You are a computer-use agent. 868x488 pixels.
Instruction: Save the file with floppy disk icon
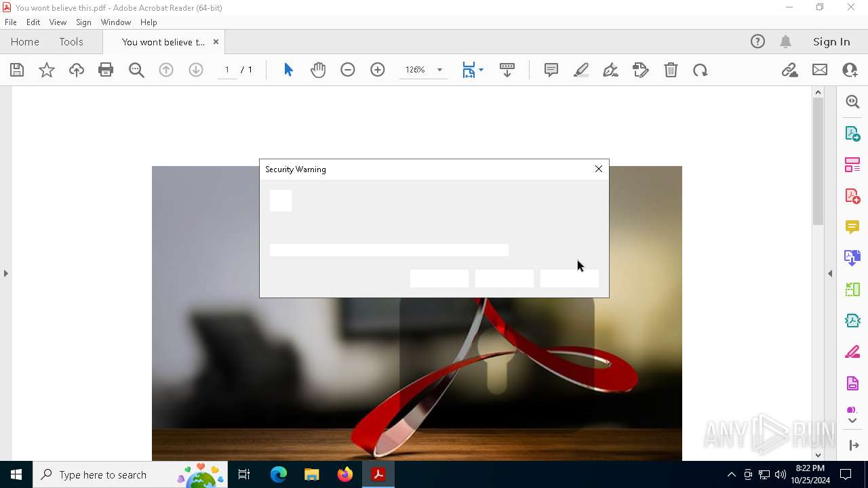point(17,70)
